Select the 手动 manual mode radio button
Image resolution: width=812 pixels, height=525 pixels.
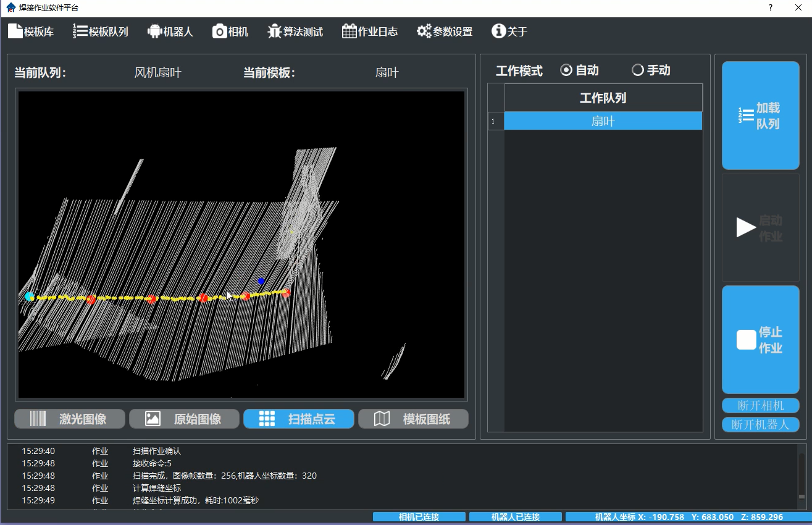pos(638,70)
